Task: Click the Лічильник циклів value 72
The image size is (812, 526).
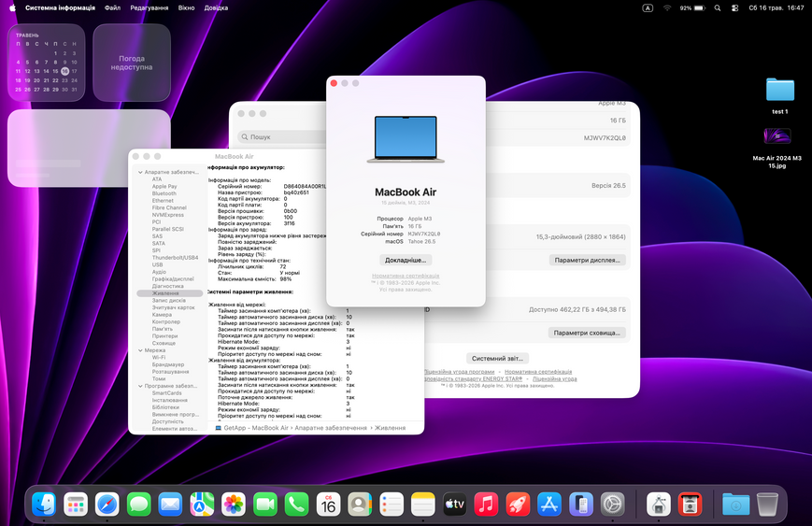Action: (283, 266)
